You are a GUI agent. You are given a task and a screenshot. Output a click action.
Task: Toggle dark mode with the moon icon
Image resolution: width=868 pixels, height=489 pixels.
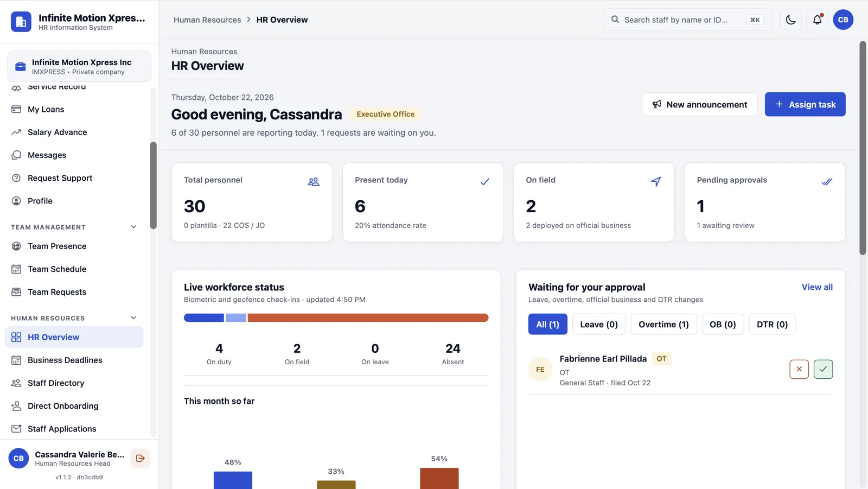[790, 20]
